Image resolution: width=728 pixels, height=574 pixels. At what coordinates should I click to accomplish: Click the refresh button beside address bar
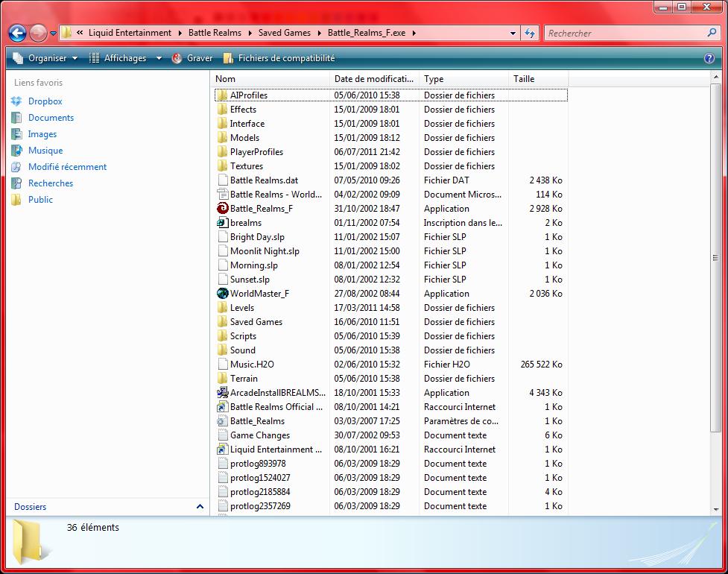pos(530,33)
